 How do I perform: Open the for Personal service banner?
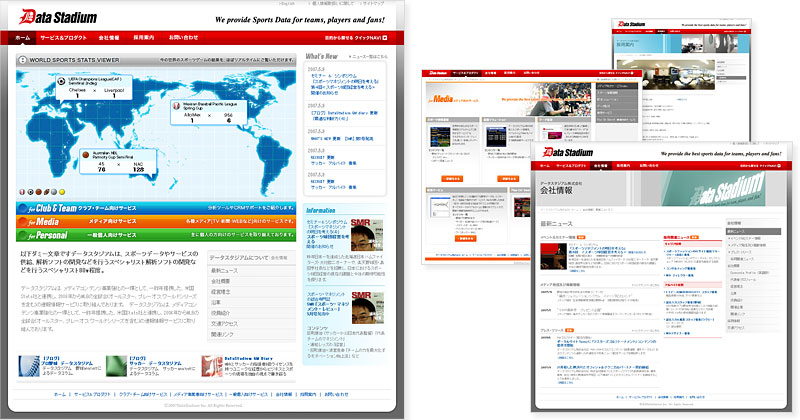pos(156,235)
